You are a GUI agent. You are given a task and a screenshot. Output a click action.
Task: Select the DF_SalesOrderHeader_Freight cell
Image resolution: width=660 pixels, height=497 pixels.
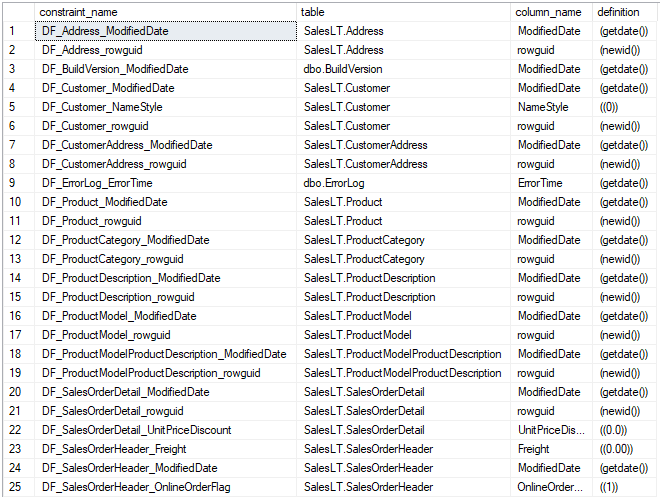[x=112, y=449]
